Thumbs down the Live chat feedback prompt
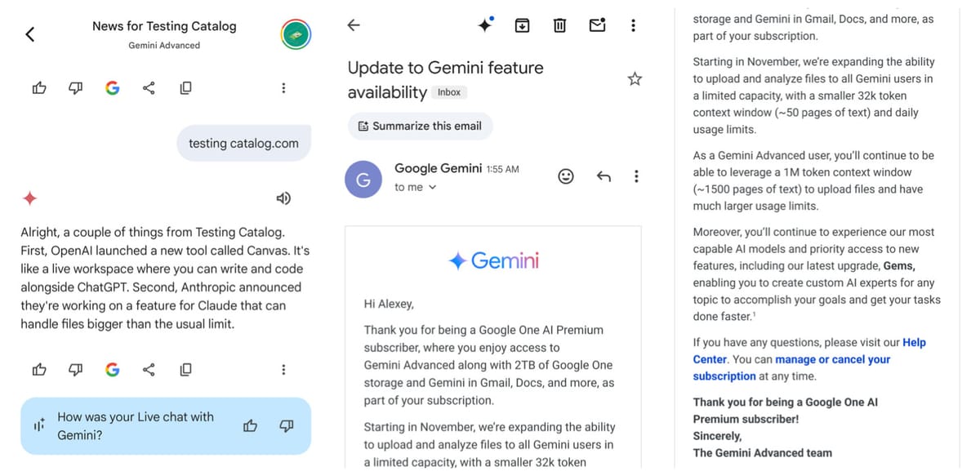This screenshot has height=476, width=980. [286, 425]
